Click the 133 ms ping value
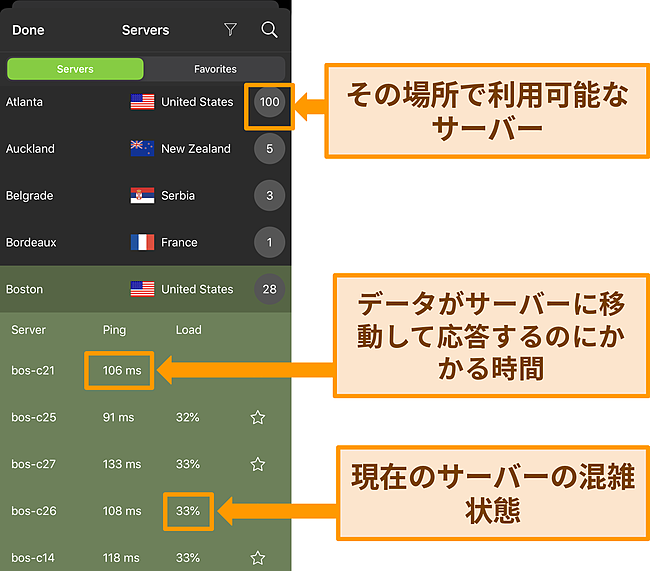This screenshot has width=650, height=571. 122,464
